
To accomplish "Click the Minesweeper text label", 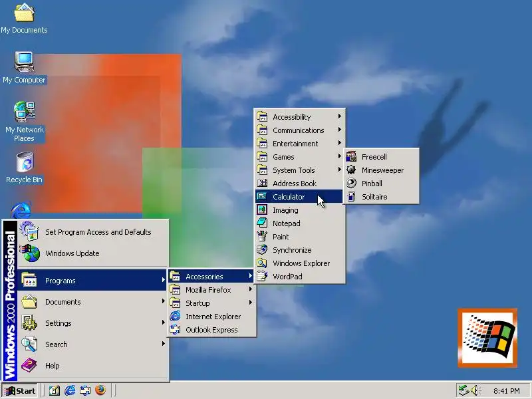I will point(382,170).
